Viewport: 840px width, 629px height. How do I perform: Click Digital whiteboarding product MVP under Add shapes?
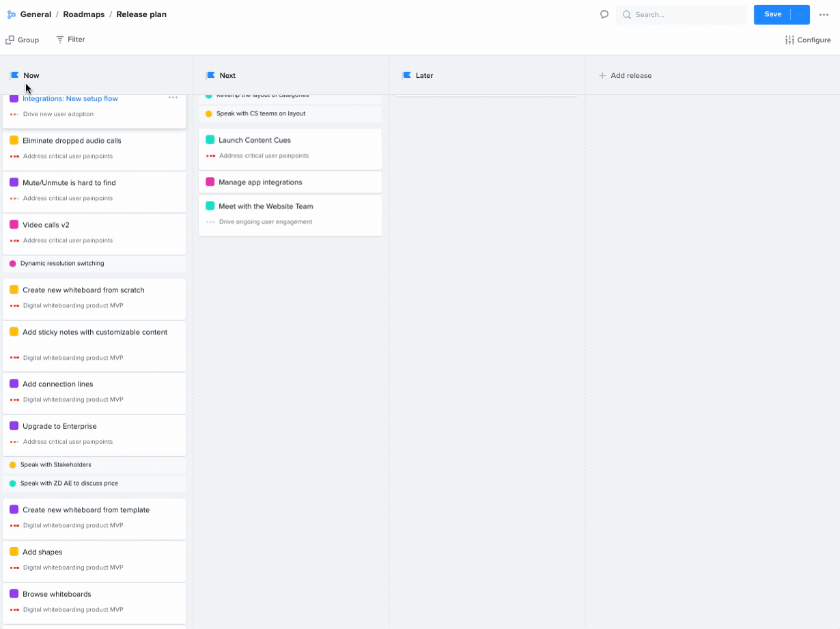point(73,568)
